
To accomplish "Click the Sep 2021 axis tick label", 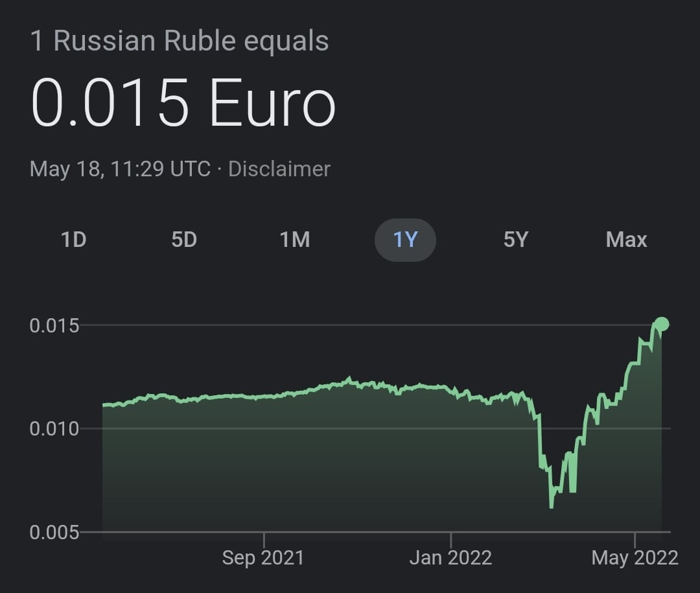I will (x=263, y=558).
